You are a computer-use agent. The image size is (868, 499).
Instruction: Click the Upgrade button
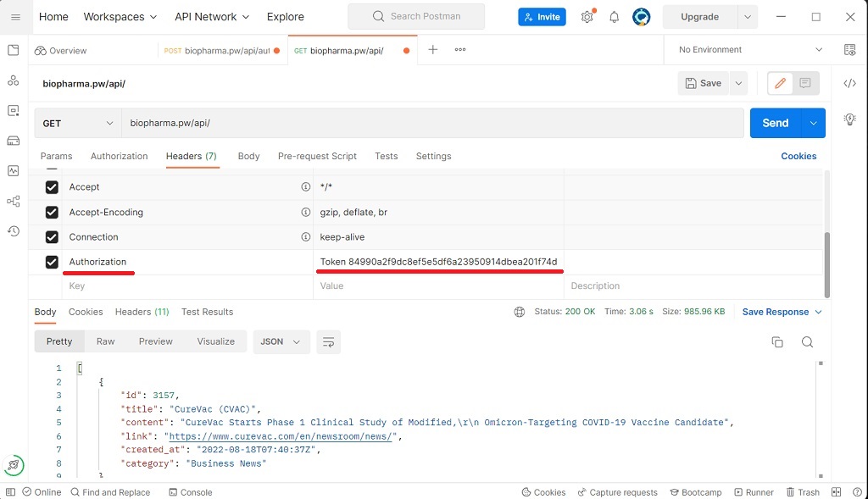[x=699, y=17]
